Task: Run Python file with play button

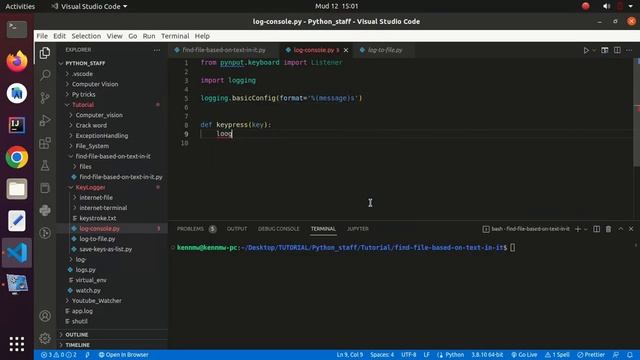Action: tap(586, 50)
